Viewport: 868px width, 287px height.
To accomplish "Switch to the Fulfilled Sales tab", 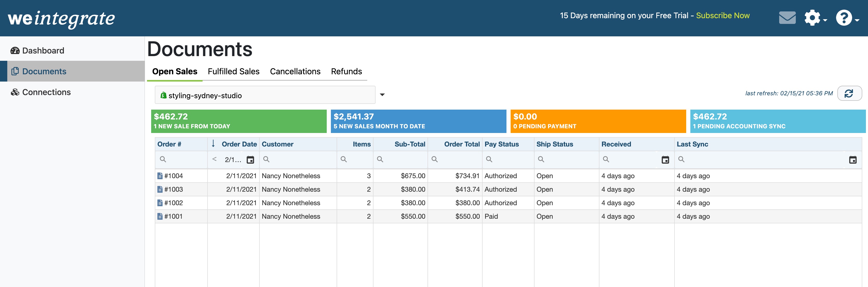I will (233, 71).
